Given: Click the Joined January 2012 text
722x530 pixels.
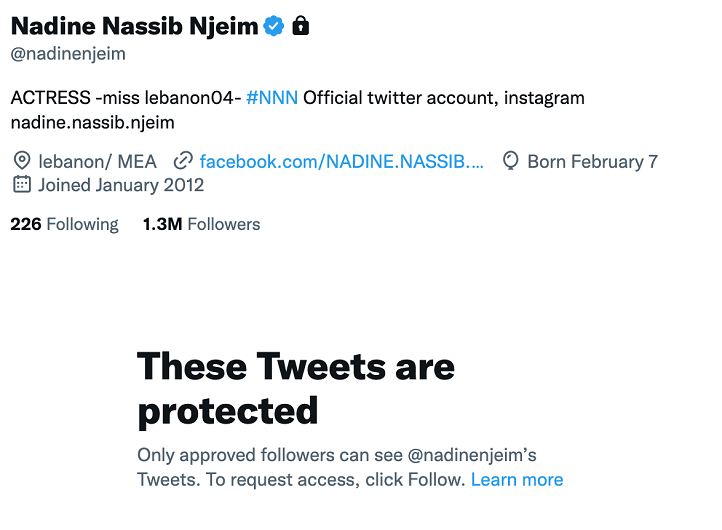Looking at the screenshot, I should pos(121,184).
